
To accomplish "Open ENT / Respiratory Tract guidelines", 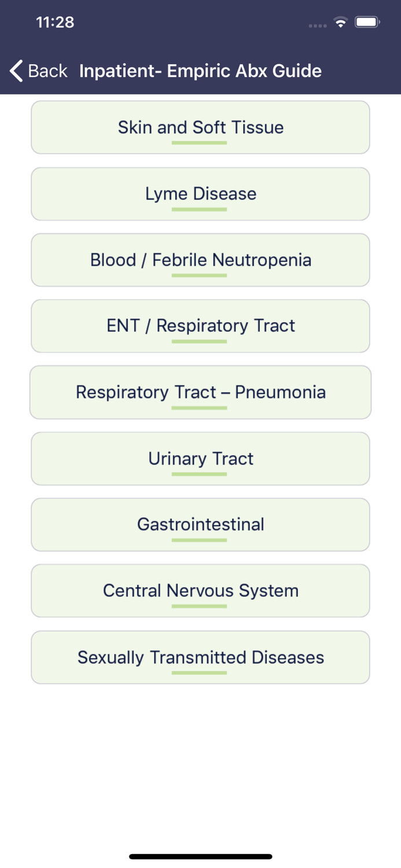I will coord(200,325).
